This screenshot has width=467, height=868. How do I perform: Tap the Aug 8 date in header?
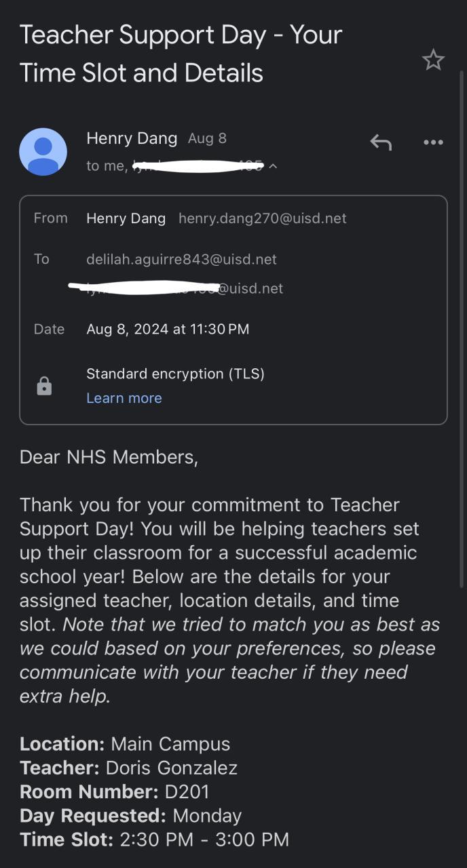207,138
